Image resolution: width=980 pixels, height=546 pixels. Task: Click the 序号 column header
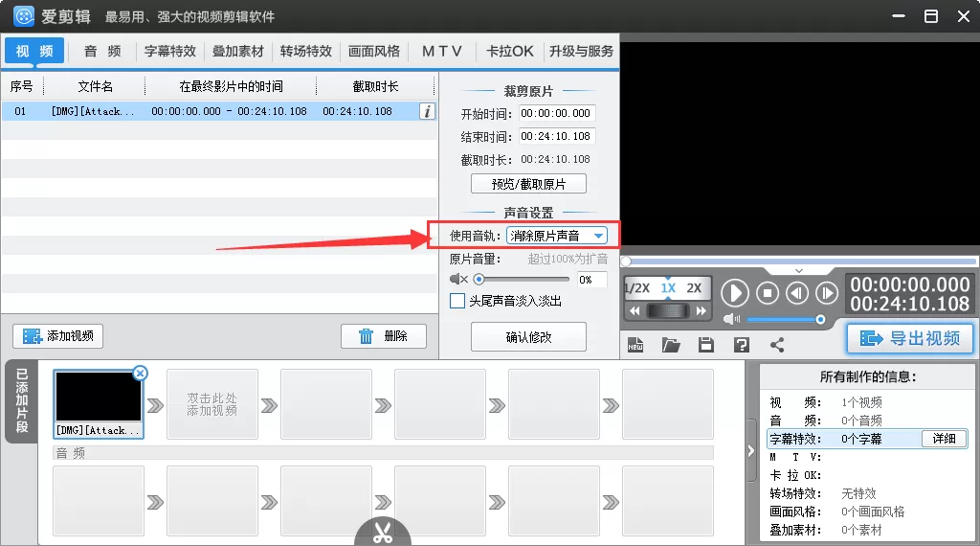21,86
